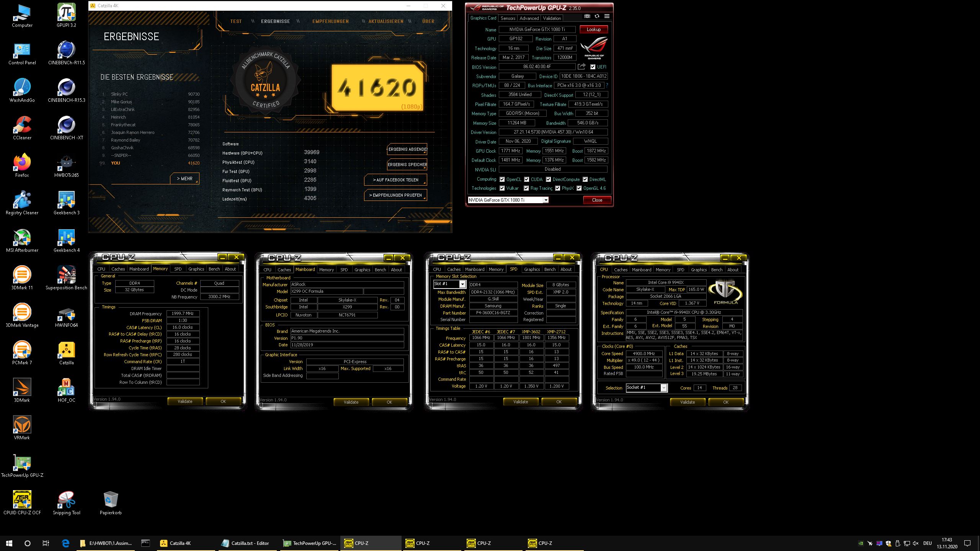Open CCleaner desktop icon

coord(22,128)
